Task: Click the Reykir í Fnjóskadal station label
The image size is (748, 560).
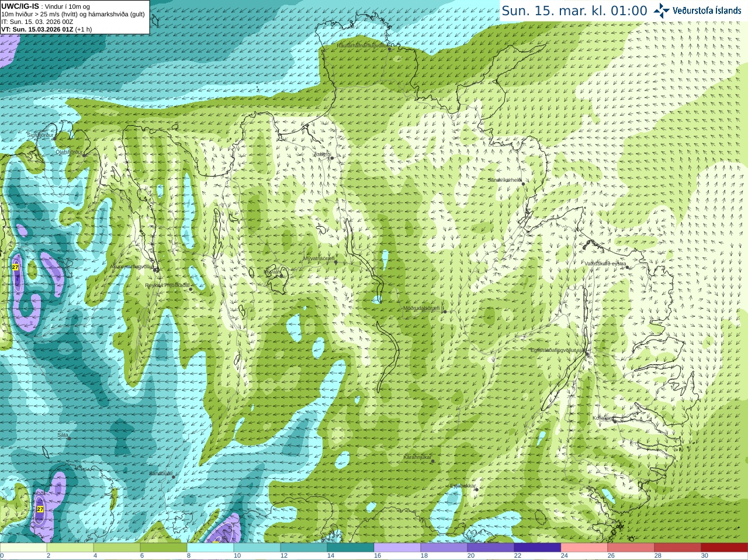Action: coord(168,285)
